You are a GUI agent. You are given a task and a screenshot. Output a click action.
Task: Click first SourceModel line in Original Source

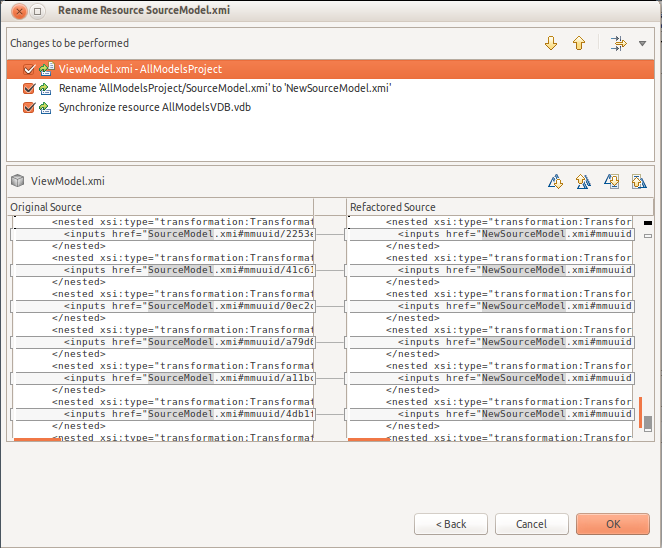point(180,234)
